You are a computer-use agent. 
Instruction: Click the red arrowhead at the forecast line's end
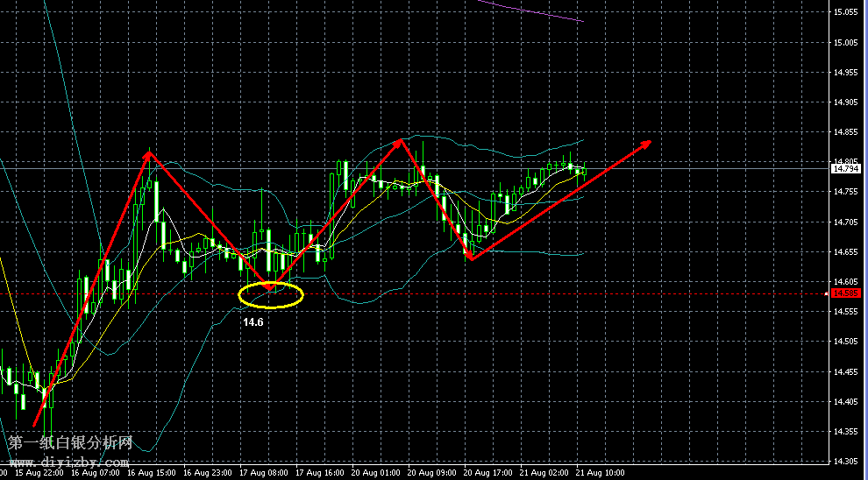coord(648,142)
